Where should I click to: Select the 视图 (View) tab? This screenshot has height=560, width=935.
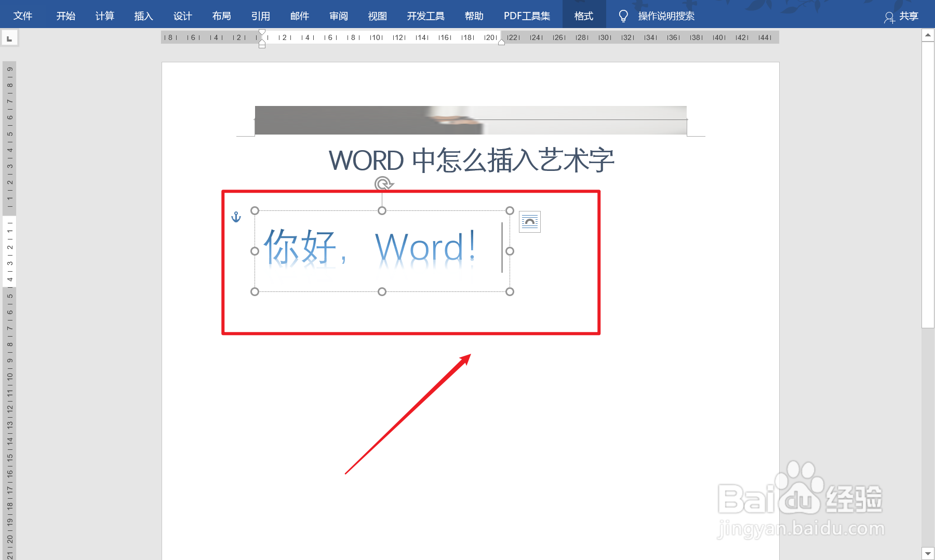pos(377,15)
